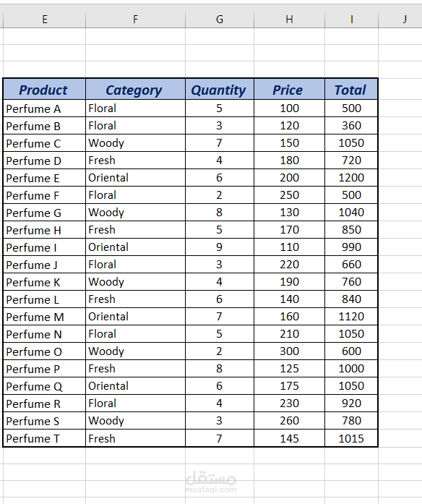Select total 1015 cell
This screenshot has width=422, height=504.
(351, 438)
